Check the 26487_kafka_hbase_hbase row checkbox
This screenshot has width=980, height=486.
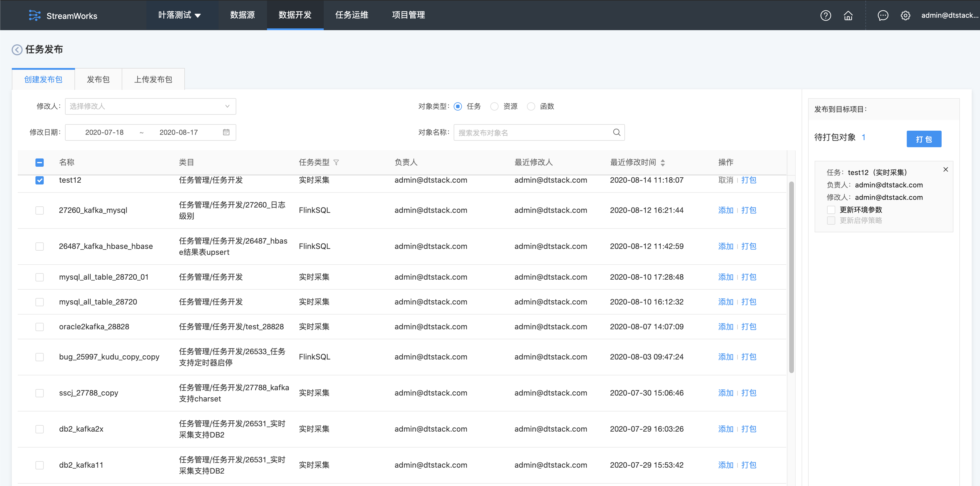pyautogui.click(x=40, y=247)
